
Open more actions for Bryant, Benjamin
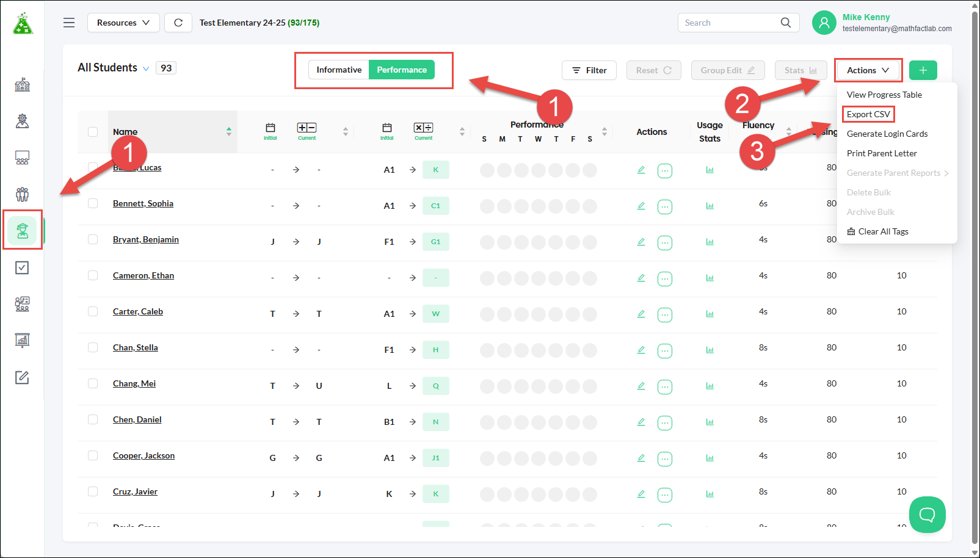point(665,242)
